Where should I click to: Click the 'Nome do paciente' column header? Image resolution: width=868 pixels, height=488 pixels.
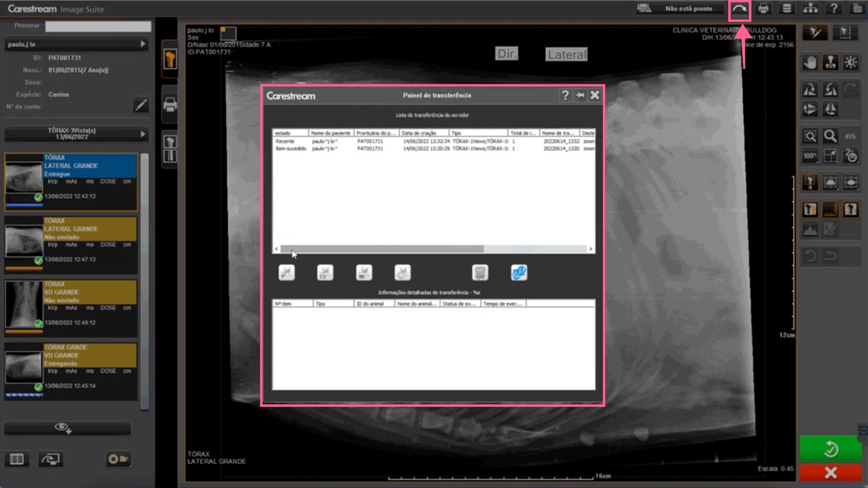pos(330,133)
